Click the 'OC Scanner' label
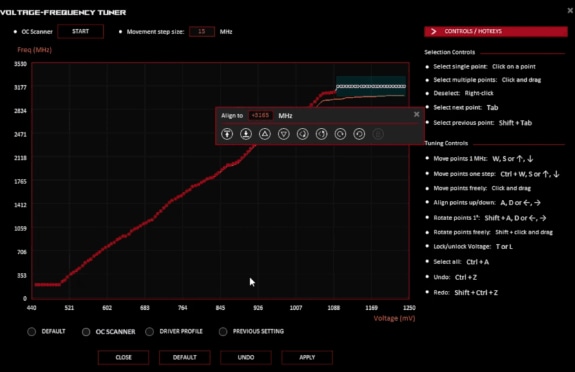 tap(37, 32)
